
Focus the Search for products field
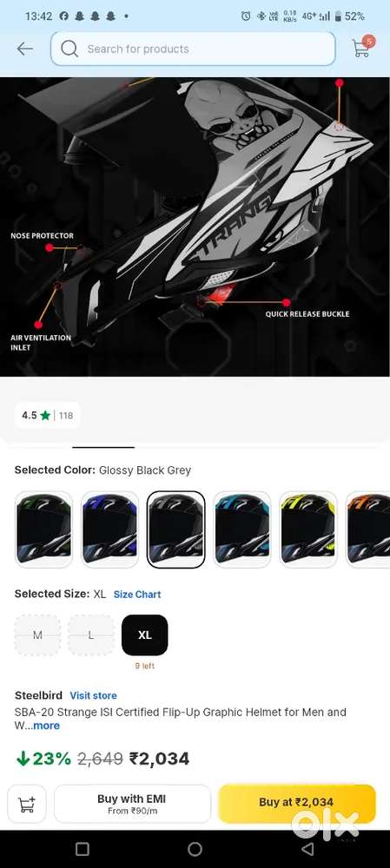pyautogui.click(x=193, y=49)
